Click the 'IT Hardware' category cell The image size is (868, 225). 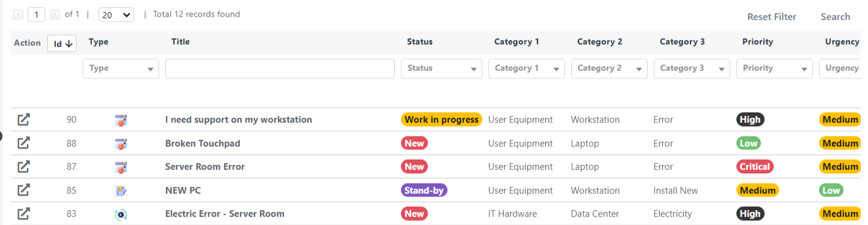coord(512,214)
